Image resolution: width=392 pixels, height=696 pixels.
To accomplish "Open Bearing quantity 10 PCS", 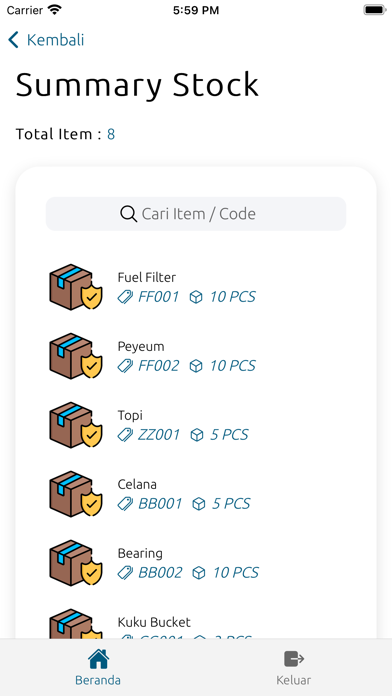I will click(235, 572).
